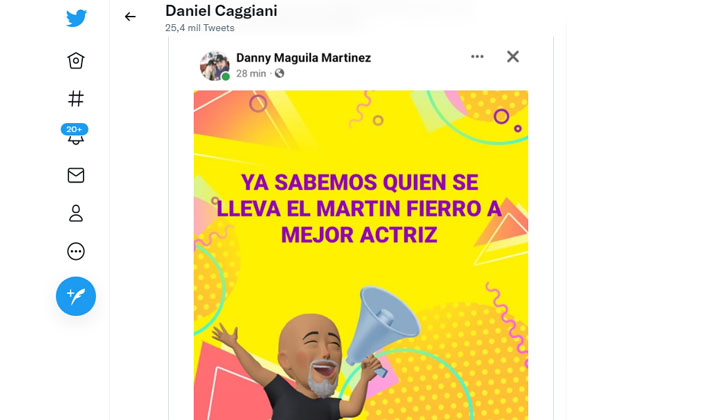Click the public globe audience icon
Viewport: 728px width, 420px height.
(280, 73)
